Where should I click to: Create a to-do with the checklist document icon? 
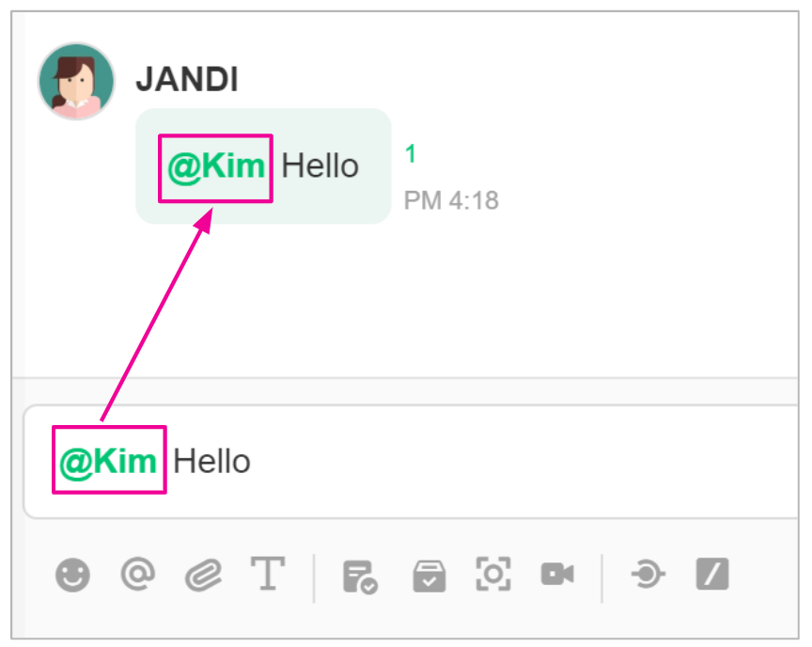pyautogui.click(x=359, y=576)
